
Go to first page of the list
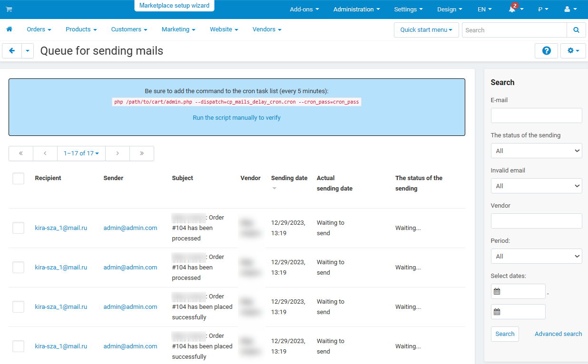(x=21, y=153)
